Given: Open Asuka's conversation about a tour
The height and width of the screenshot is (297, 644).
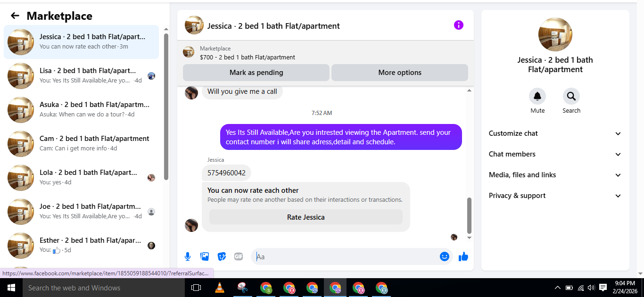Looking at the screenshot, I should coord(82,109).
